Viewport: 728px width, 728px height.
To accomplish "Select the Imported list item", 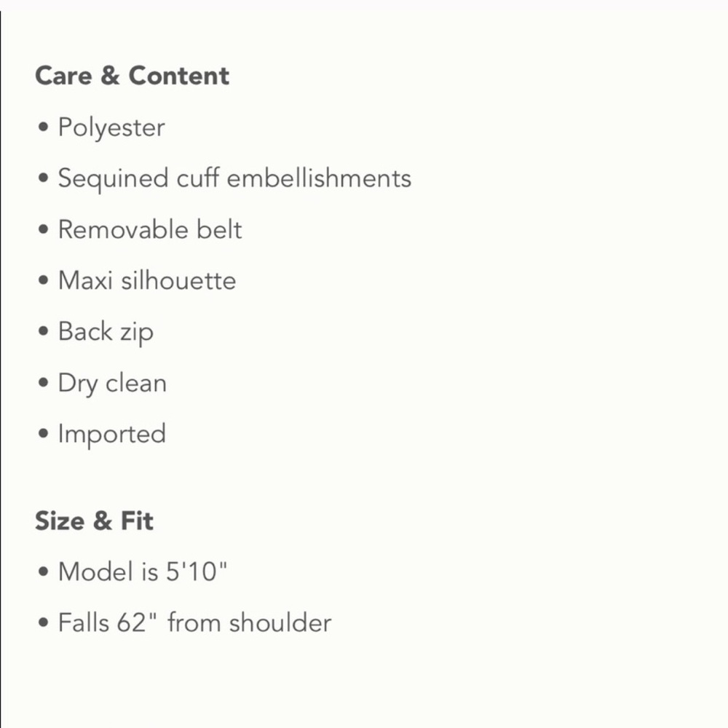I will point(112,435).
